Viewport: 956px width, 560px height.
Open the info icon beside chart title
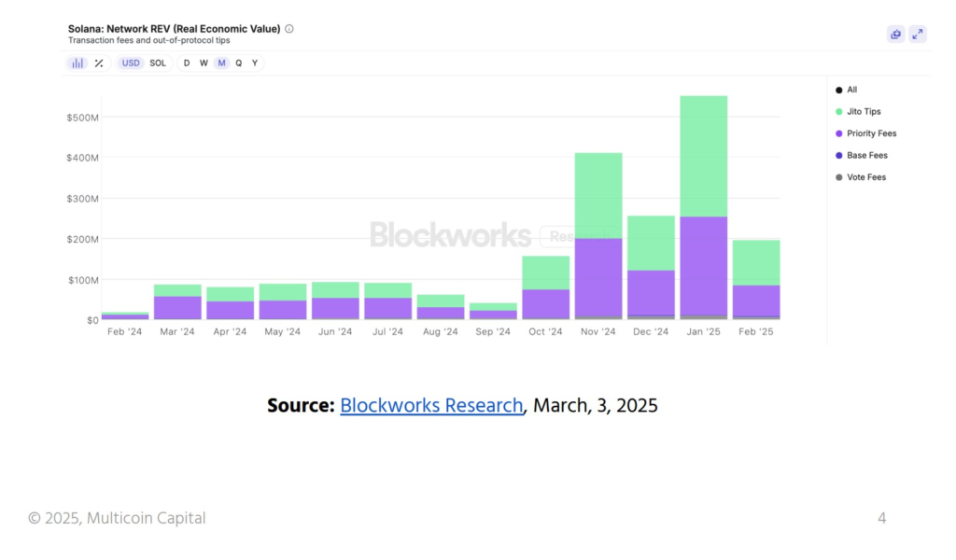pyautogui.click(x=289, y=29)
